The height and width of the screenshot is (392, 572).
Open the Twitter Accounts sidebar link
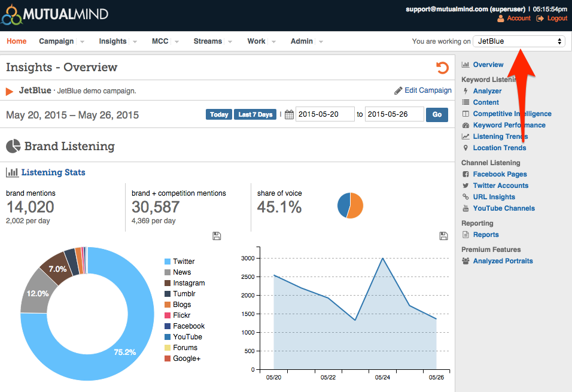click(500, 186)
